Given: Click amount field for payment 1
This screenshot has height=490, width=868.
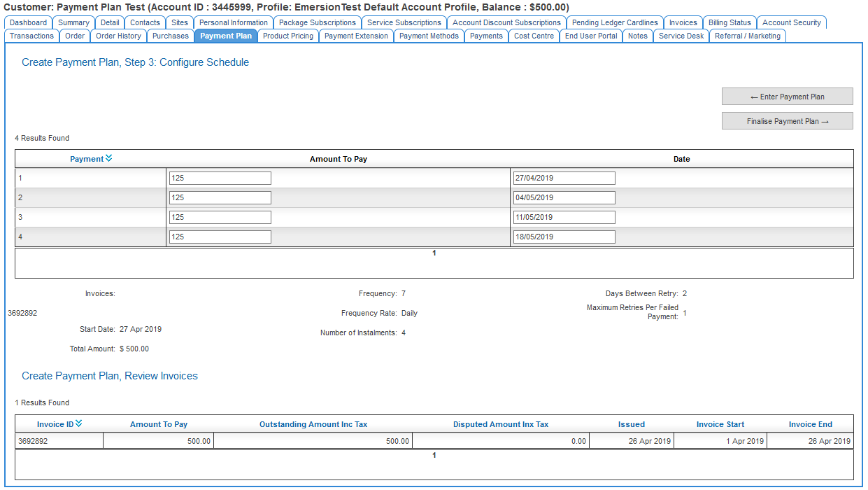Looking at the screenshot, I should (x=220, y=178).
